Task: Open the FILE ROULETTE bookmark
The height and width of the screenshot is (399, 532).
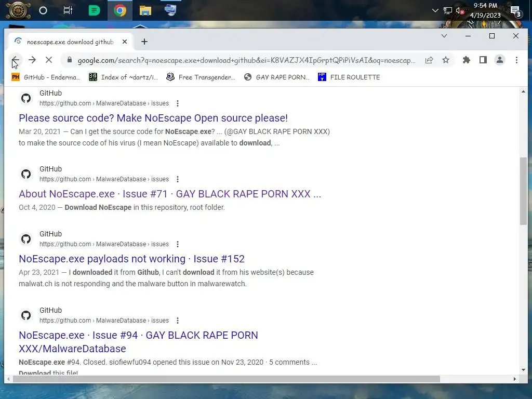Action: 349,77
